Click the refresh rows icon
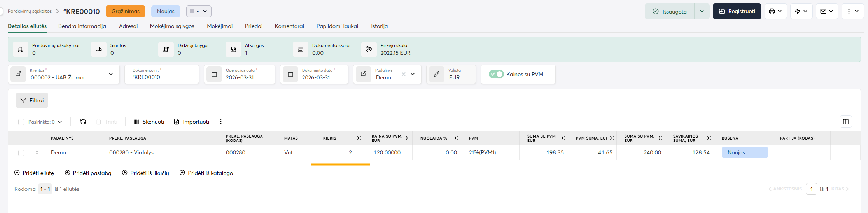868x213 pixels. (83, 122)
